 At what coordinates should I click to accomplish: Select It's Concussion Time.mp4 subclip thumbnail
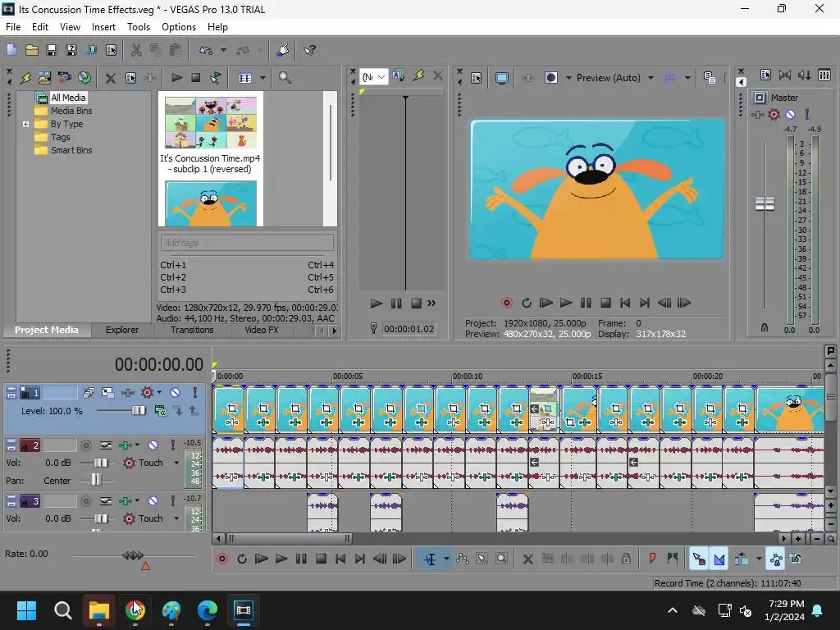tap(211, 123)
